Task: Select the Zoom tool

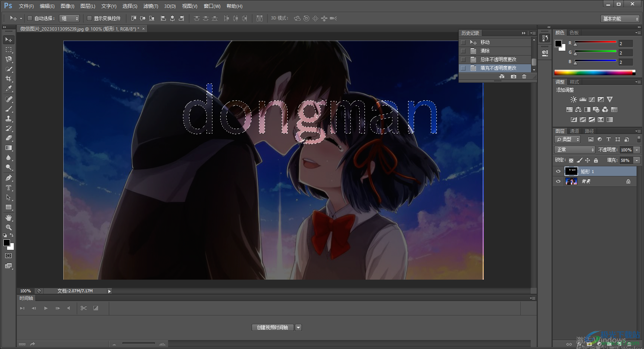Action: click(9, 227)
